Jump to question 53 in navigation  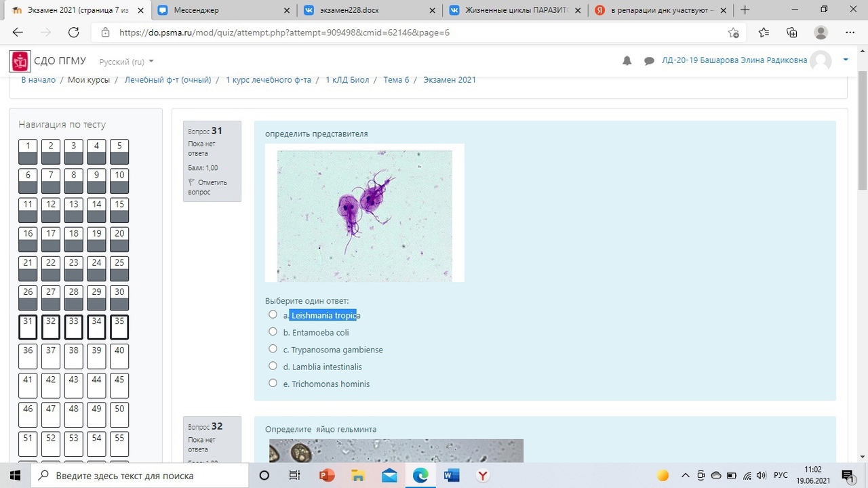[x=73, y=444]
